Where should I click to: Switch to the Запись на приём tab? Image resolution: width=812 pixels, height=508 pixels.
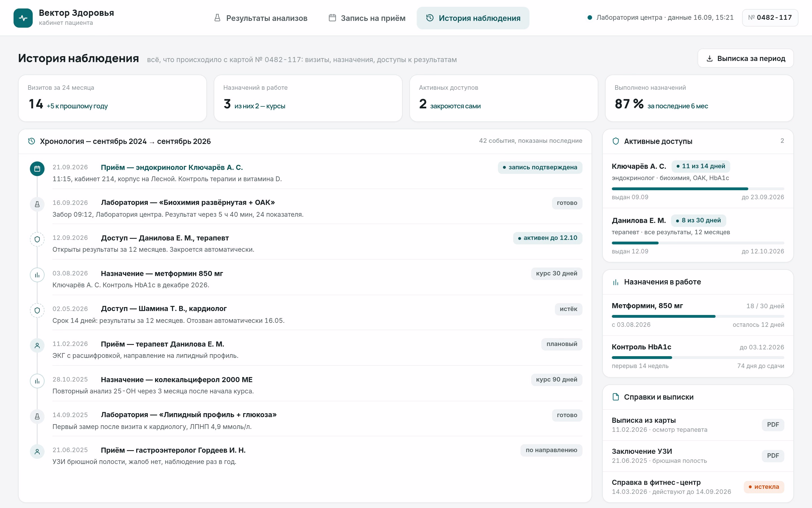coord(367,18)
